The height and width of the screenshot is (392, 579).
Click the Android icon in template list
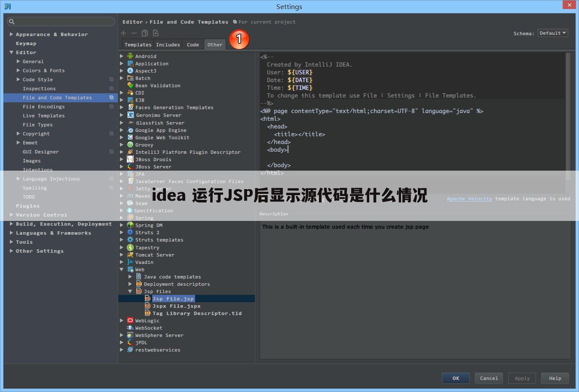[130, 56]
